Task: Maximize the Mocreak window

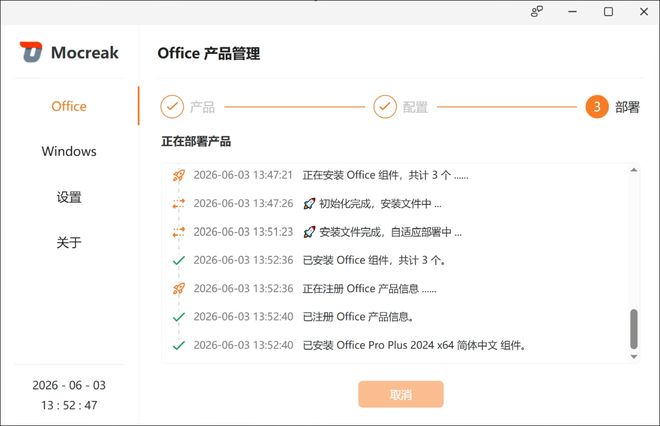Action: tap(608, 12)
